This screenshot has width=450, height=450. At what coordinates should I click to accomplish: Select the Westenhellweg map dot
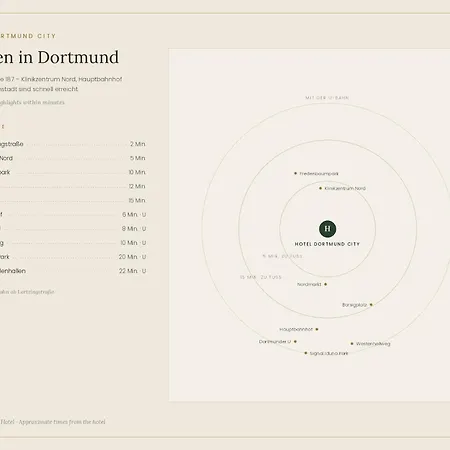tap(352, 343)
